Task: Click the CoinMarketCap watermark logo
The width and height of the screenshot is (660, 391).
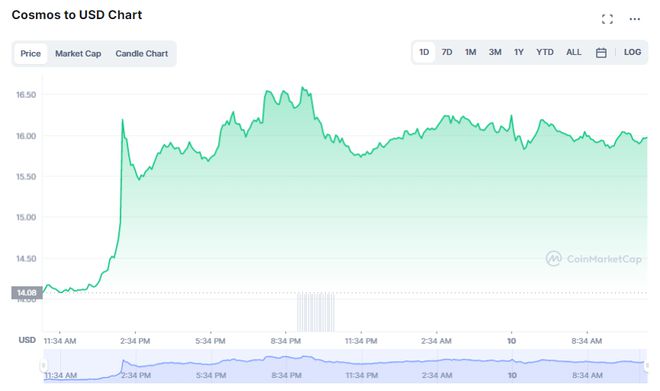Action: tap(593, 258)
